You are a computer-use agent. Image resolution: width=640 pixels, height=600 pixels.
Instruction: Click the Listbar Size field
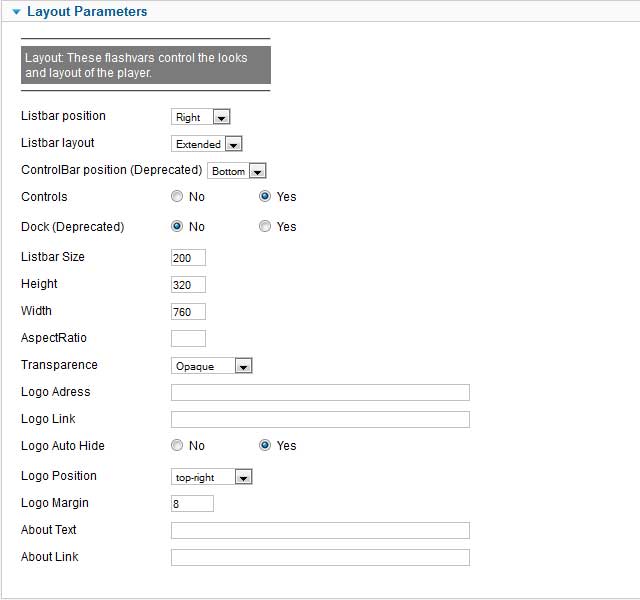[x=188, y=258]
